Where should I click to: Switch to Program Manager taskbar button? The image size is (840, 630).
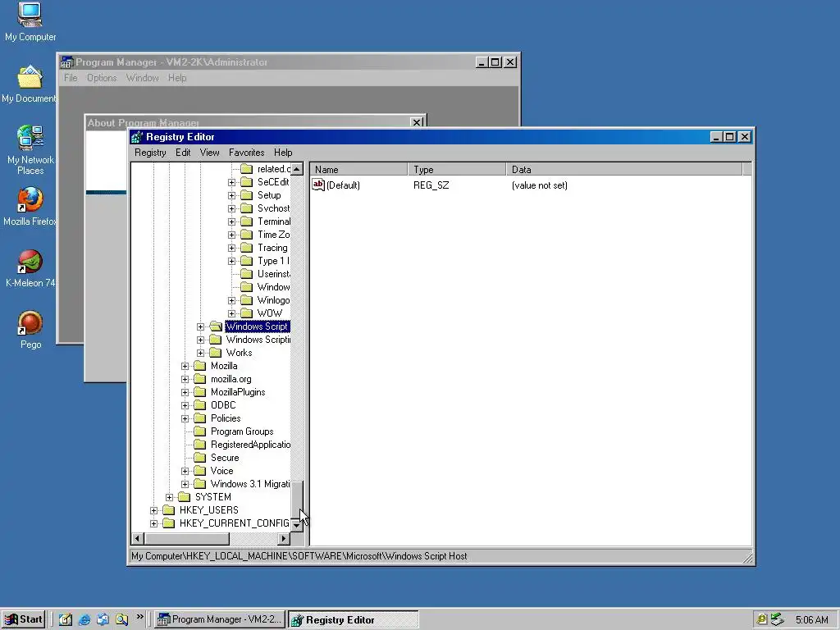coord(220,620)
